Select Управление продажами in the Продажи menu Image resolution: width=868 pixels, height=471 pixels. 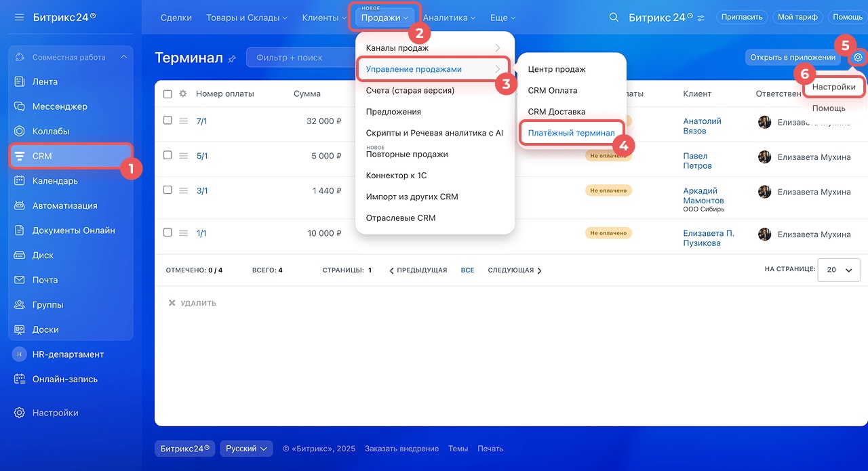(435, 69)
